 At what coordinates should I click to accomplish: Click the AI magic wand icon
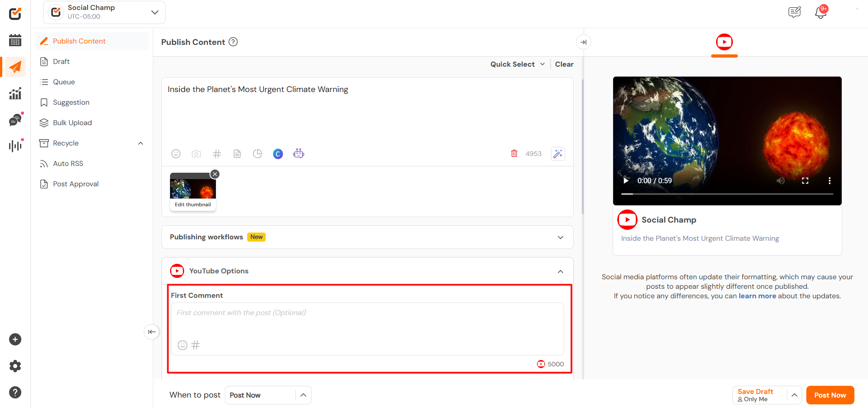pyautogui.click(x=558, y=154)
